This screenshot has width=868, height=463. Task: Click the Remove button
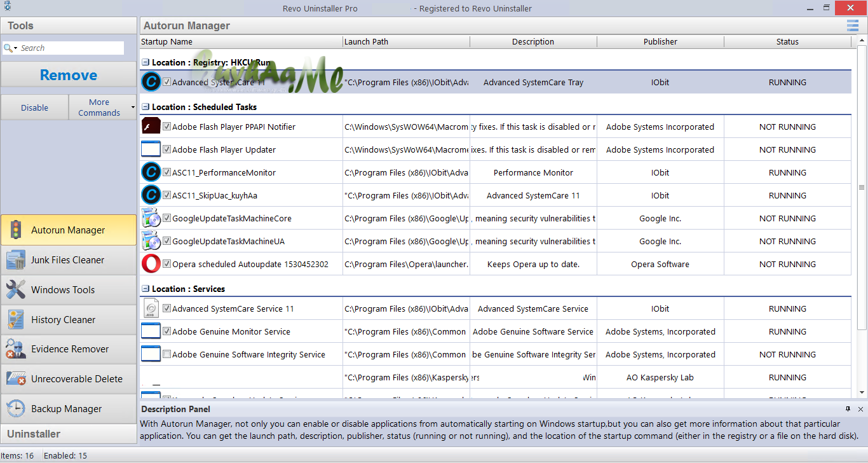point(69,75)
